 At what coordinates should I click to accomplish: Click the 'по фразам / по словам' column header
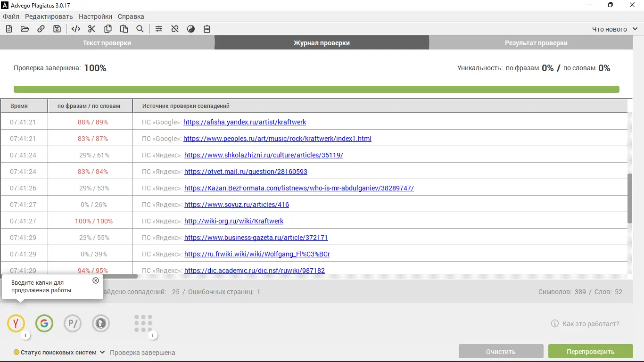pyautogui.click(x=90, y=106)
